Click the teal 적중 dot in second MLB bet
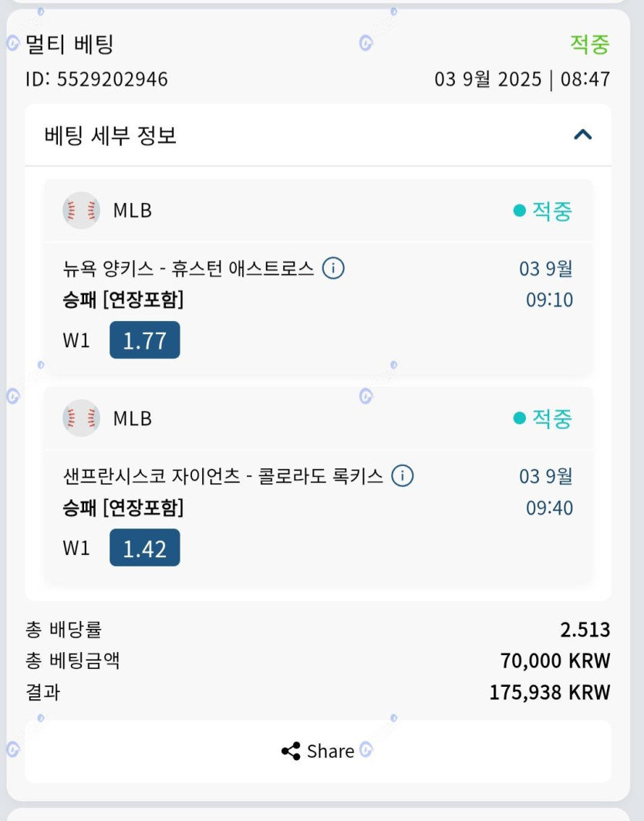The height and width of the screenshot is (821, 644). [520, 418]
